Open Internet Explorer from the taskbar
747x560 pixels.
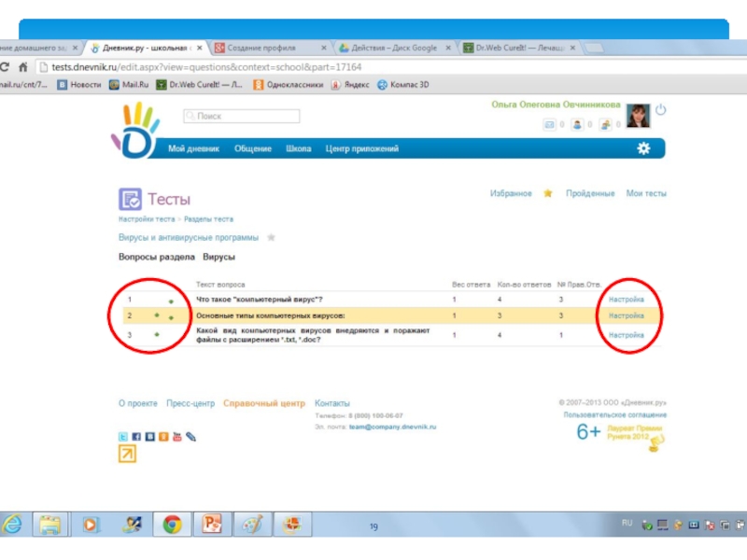[13, 525]
